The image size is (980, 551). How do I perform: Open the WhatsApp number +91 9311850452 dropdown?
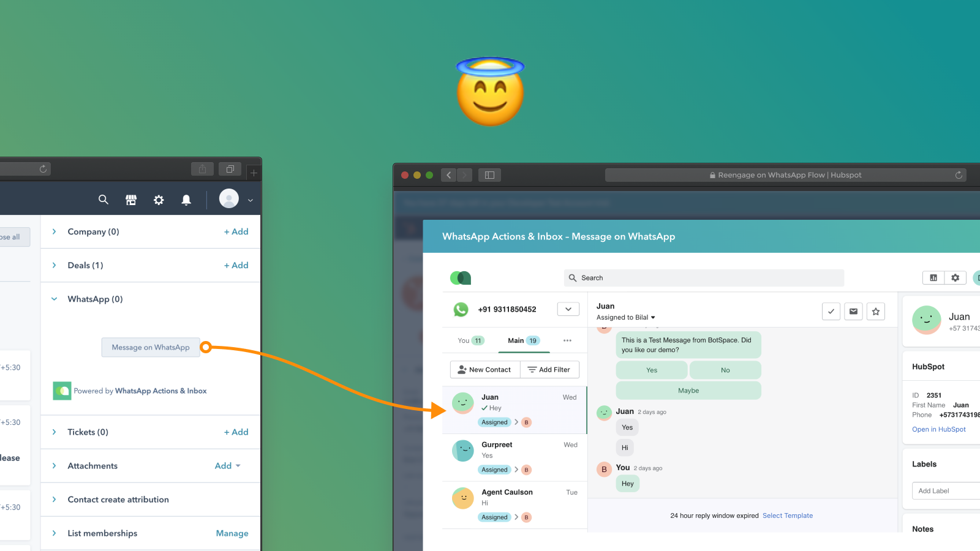[568, 309]
